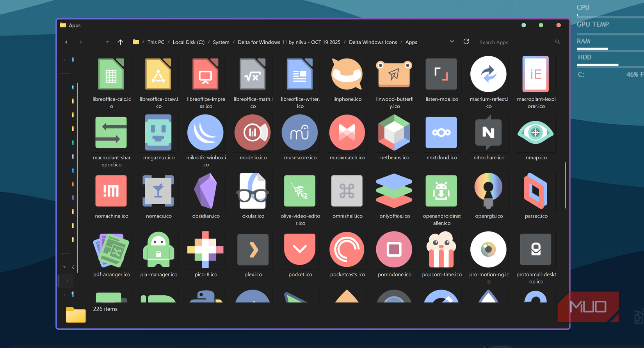644x348 pixels.
Task: Expand the address bar history dropdown
Action: coord(452,41)
